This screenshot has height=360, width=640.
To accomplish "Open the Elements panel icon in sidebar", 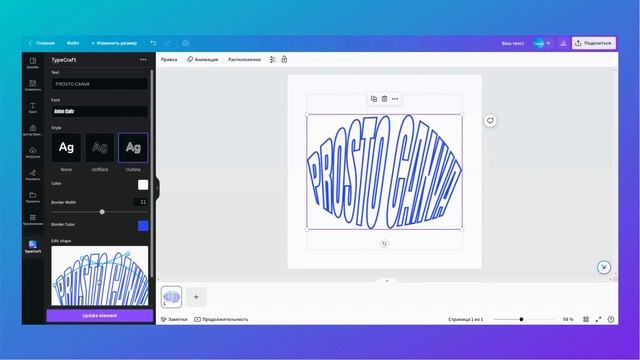I will pos(33,85).
